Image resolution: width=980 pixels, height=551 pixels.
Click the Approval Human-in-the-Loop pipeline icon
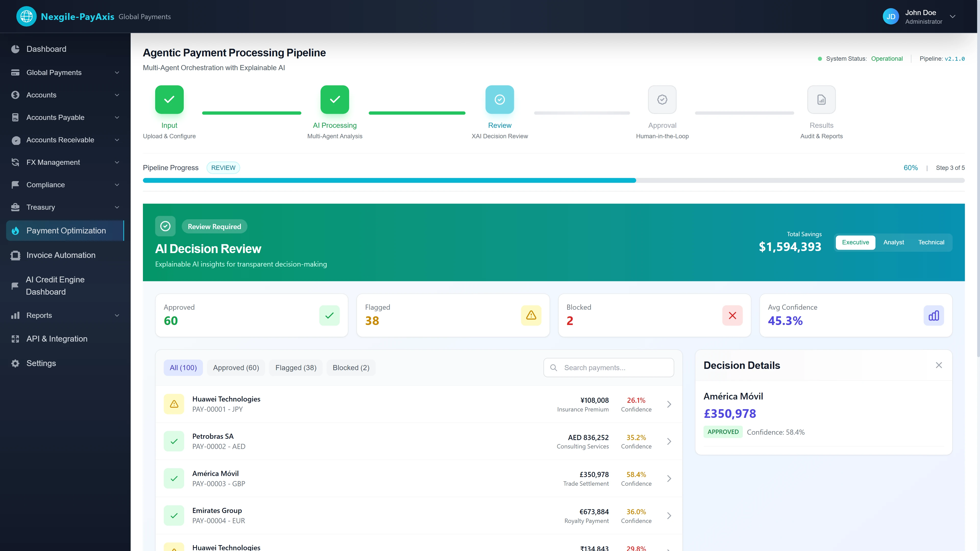[x=662, y=99]
